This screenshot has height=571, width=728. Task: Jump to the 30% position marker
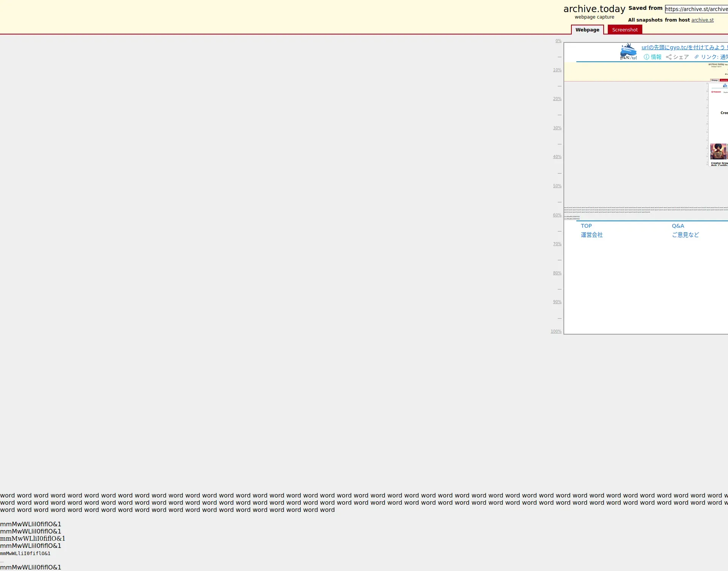pyautogui.click(x=557, y=128)
